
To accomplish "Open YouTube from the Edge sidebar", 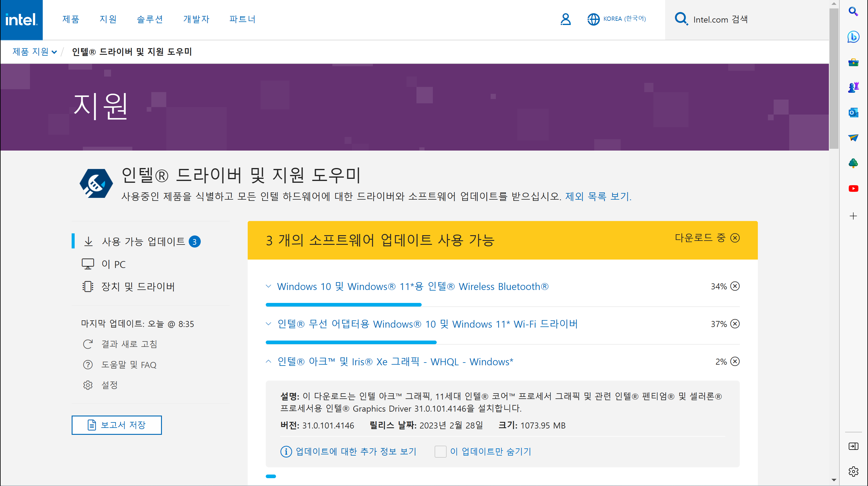I will (x=853, y=188).
